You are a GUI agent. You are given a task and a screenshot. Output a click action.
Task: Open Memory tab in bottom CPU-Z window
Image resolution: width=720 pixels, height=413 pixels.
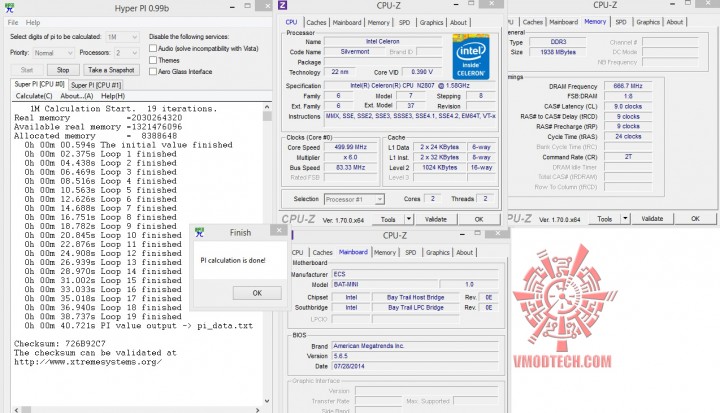click(x=385, y=253)
